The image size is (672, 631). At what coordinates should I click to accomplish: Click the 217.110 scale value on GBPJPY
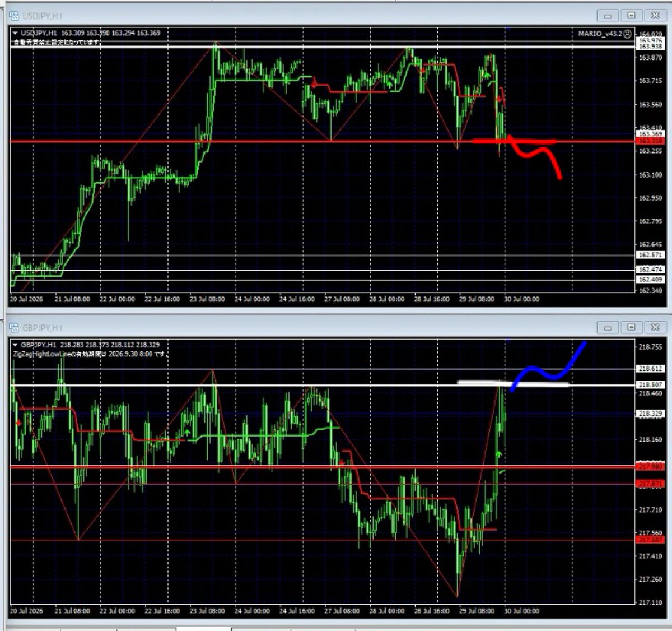point(650,602)
